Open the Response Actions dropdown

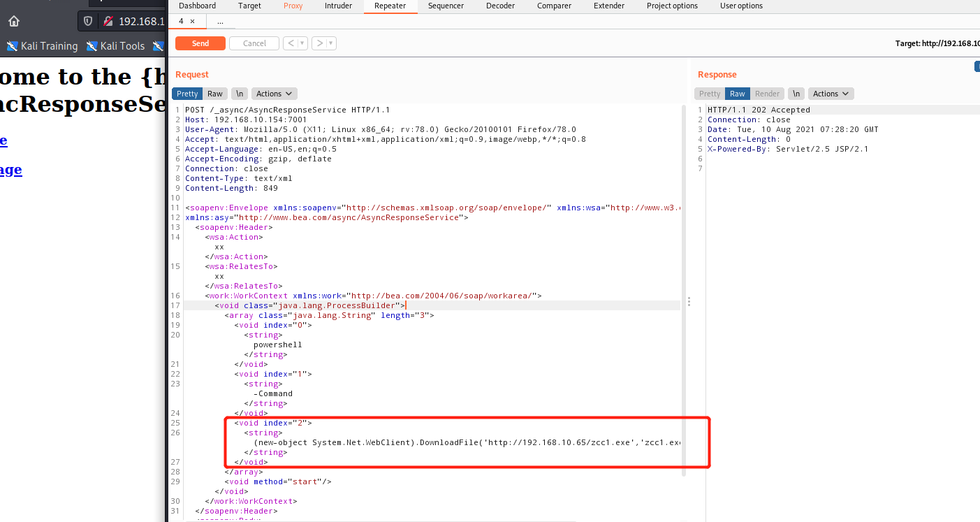click(x=831, y=94)
